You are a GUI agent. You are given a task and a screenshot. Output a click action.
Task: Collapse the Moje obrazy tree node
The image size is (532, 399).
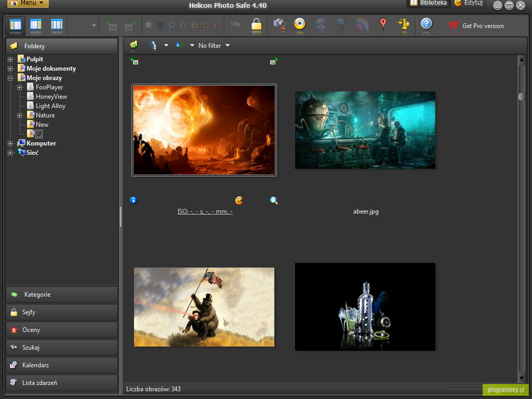(x=10, y=78)
